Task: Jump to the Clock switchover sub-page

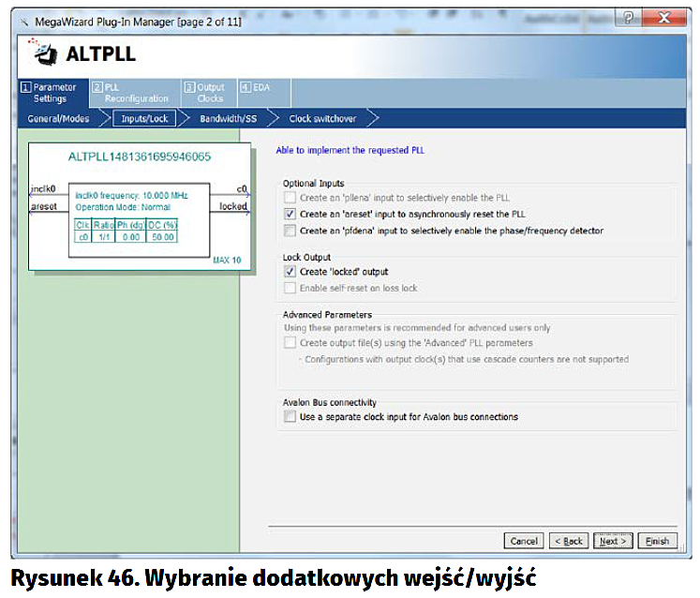Action: point(323,119)
